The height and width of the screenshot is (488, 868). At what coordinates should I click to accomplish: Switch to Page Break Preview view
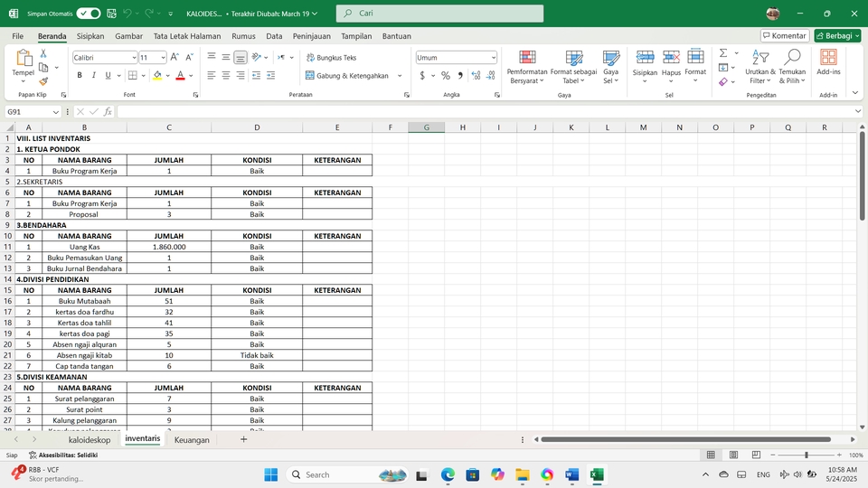point(756,455)
